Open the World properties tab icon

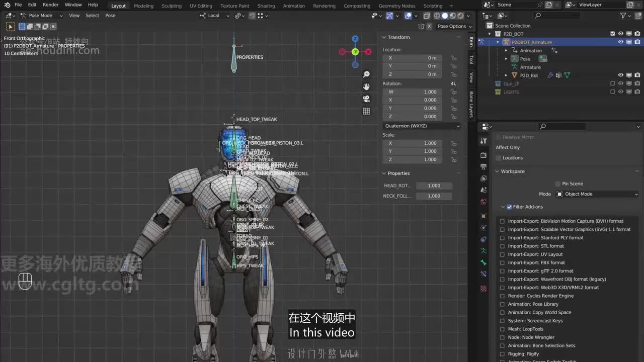click(484, 202)
